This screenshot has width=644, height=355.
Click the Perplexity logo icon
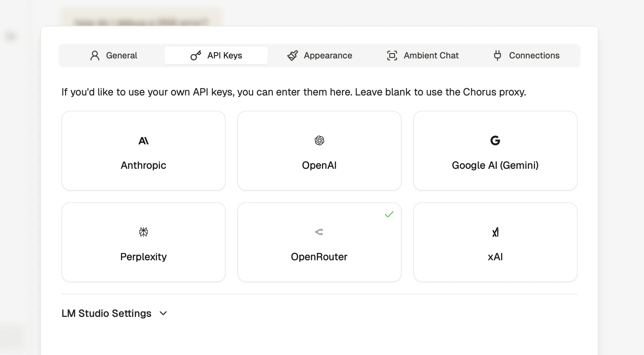[x=144, y=232]
